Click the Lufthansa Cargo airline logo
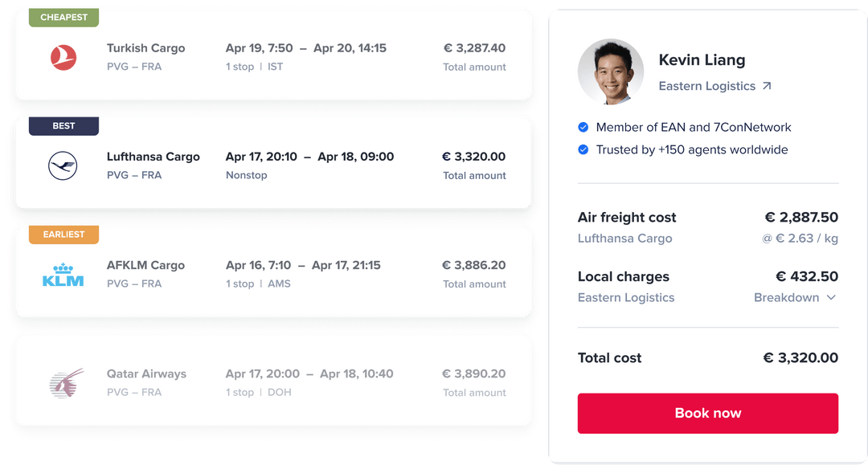The image size is (868, 465). [63, 165]
